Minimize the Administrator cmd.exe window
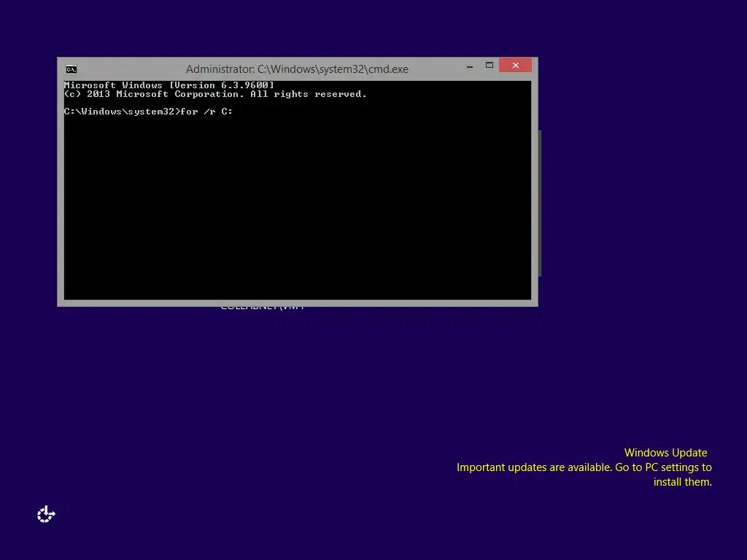The height and width of the screenshot is (560, 747). tap(470, 66)
